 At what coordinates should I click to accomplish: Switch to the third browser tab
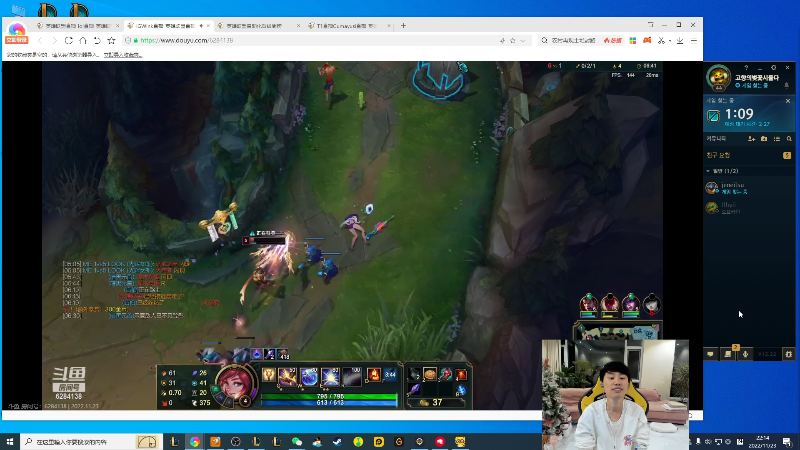pos(258,26)
